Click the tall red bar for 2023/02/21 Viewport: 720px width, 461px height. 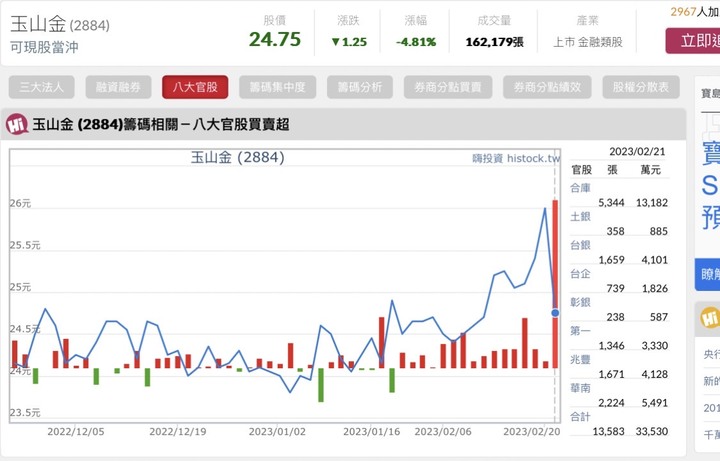(555, 284)
